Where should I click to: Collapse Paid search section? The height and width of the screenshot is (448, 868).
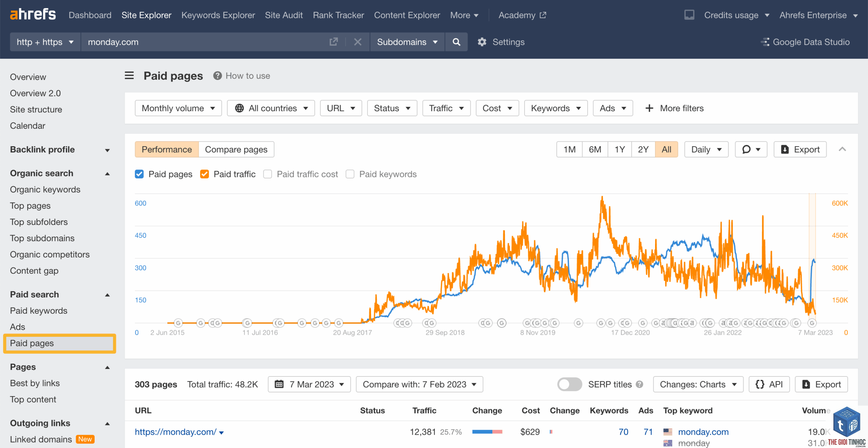[107, 295]
